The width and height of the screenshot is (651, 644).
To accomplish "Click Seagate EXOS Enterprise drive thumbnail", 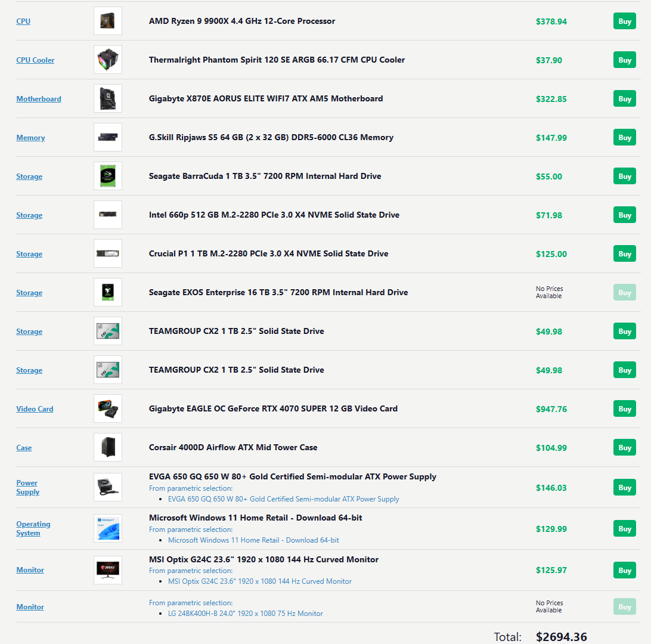I will 108,292.
